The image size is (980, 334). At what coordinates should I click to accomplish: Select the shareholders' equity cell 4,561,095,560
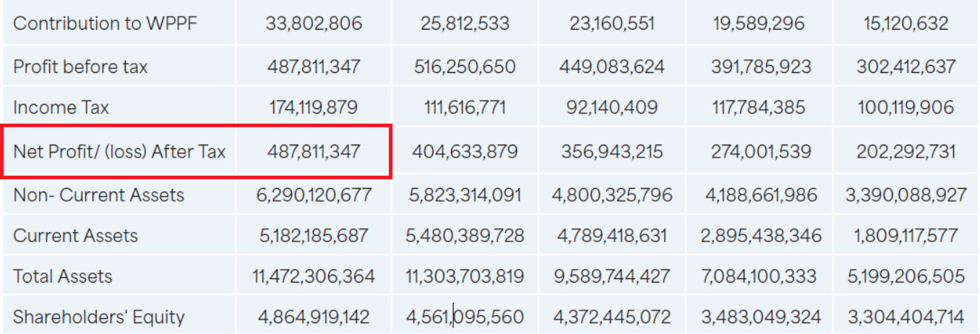click(465, 317)
